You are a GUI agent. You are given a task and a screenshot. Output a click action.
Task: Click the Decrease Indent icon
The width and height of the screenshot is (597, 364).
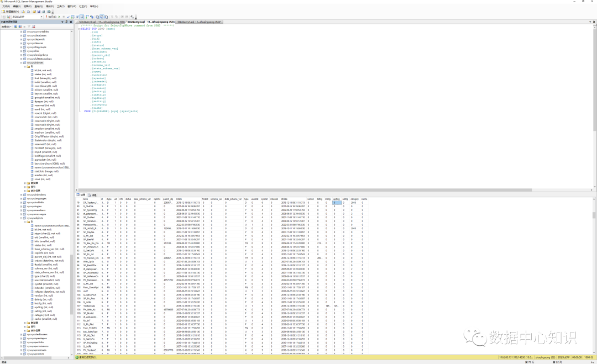[x=122, y=17]
